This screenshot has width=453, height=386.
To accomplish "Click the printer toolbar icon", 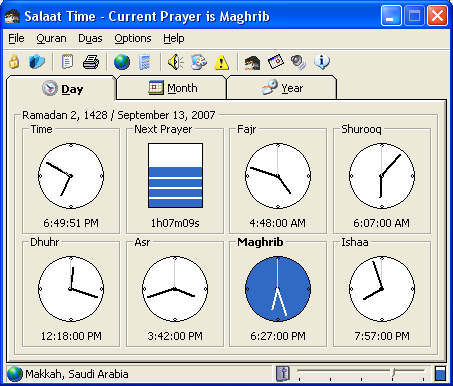I will pos(91,62).
